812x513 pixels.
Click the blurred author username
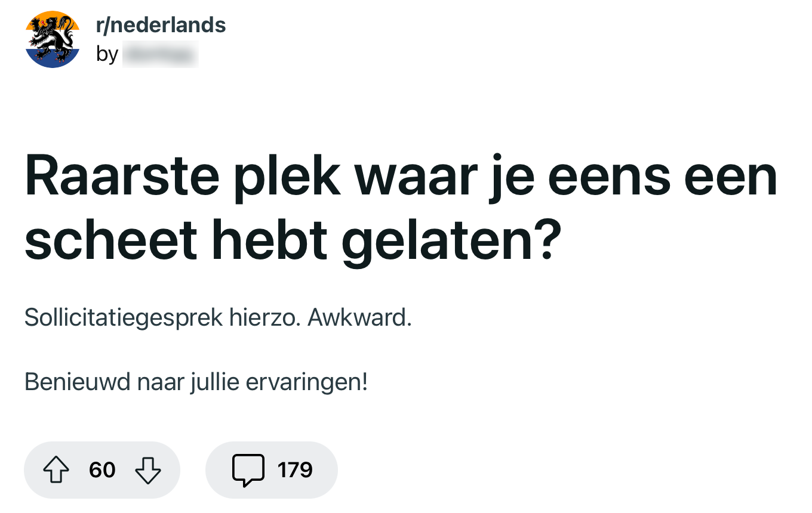pos(160,54)
